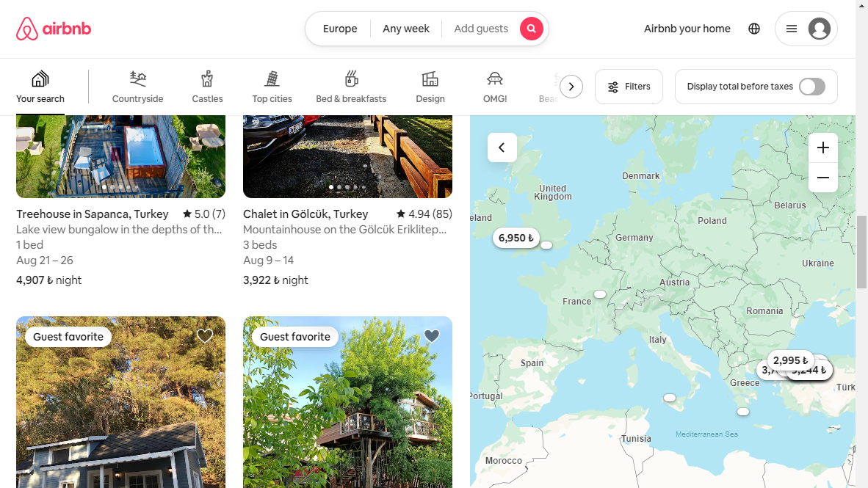Show more categories with right chevron
The width and height of the screenshot is (868, 488).
[571, 87]
